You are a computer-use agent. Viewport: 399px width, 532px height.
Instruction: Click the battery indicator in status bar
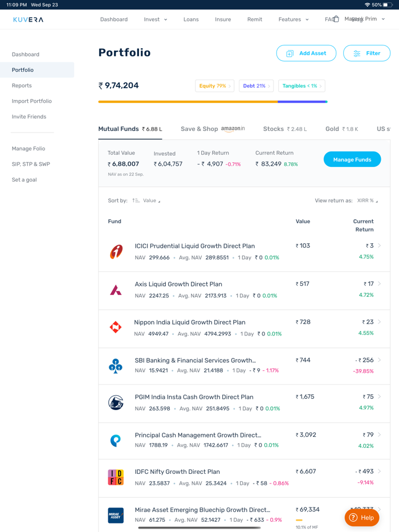pos(388,5)
